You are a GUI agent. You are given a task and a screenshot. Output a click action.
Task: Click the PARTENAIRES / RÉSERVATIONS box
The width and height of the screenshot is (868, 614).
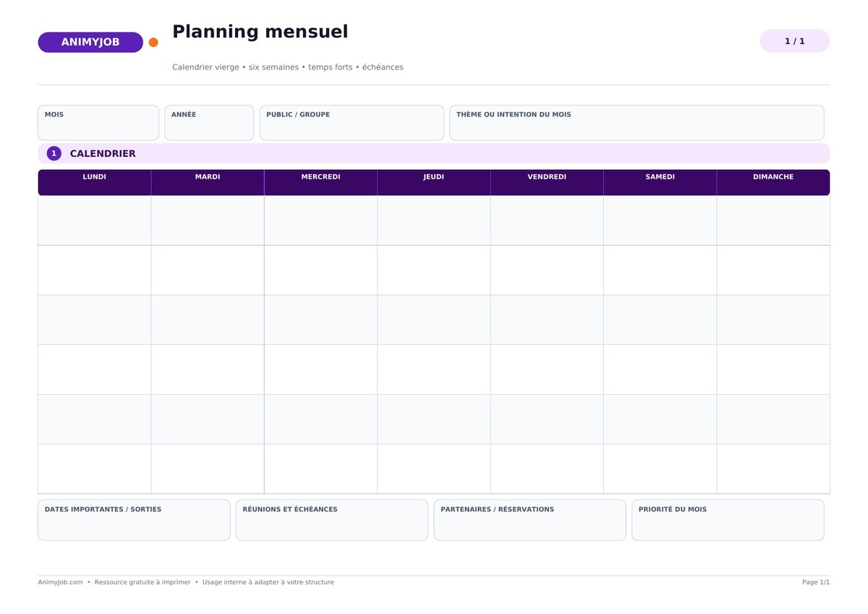(x=530, y=520)
